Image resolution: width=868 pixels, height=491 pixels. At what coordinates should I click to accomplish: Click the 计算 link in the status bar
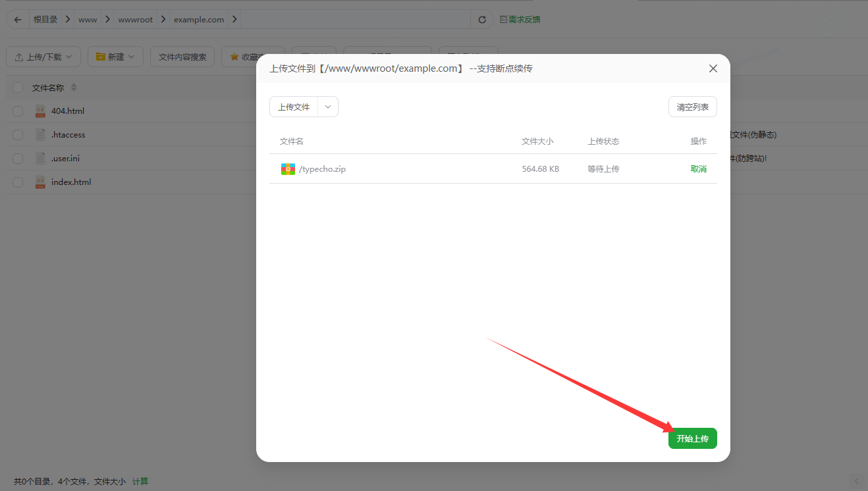pos(140,482)
